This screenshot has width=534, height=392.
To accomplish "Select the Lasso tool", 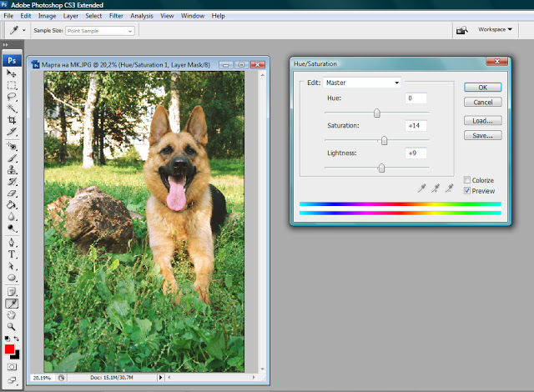I will click(12, 97).
